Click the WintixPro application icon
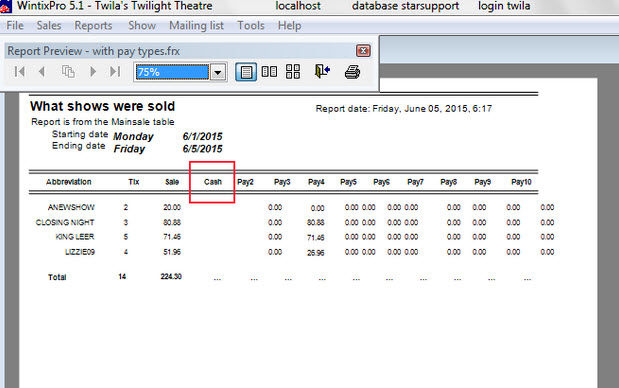The height and width of the screenshot is (388, 619). (6, 6)
